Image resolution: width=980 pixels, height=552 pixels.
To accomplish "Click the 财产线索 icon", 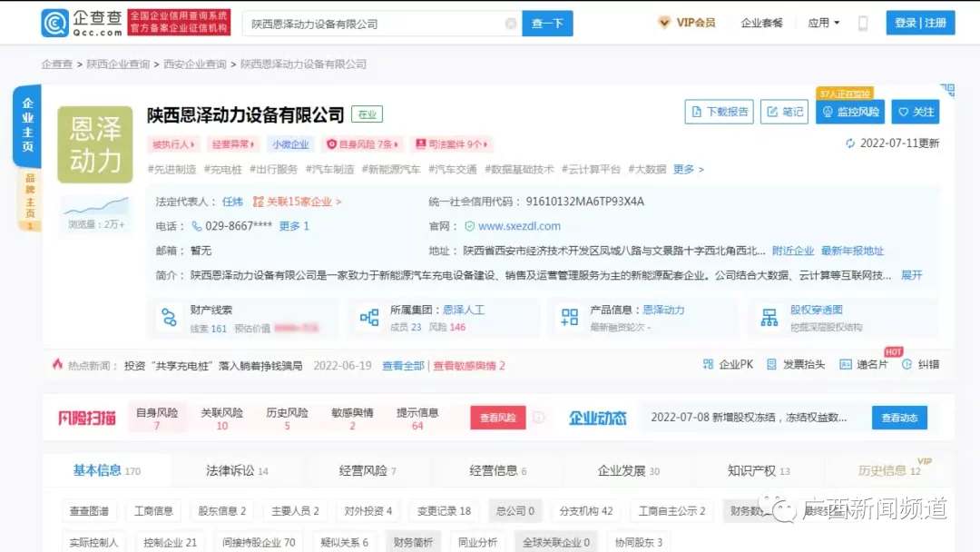I will point(169,318).
